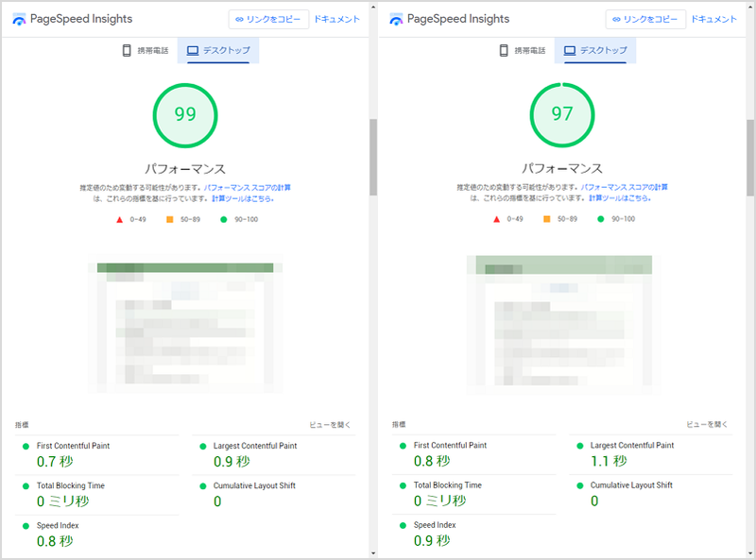Switch to 携帯電話 tab in left panel

pyautogui.click(x=145, y=50)
